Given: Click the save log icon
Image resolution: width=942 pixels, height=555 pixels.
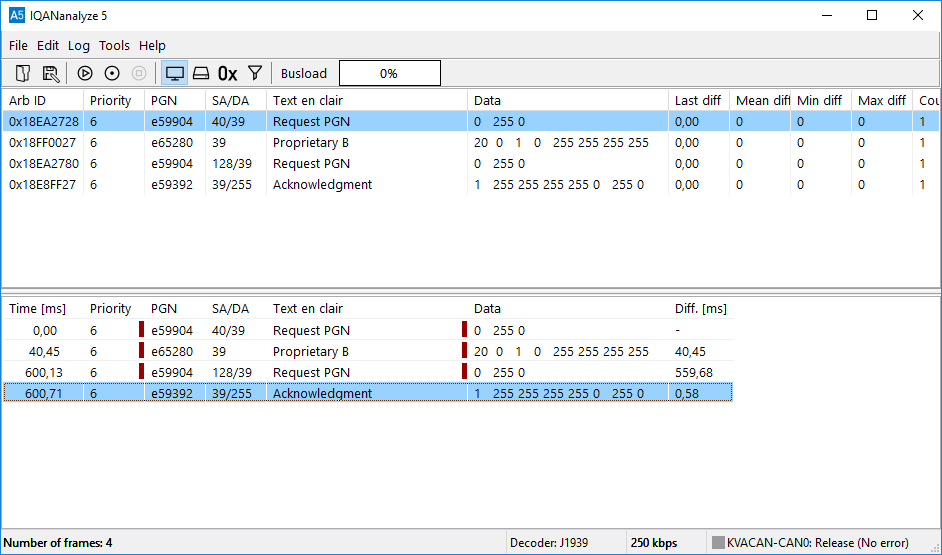Looking at the screenshot, I should click(51, 73).
